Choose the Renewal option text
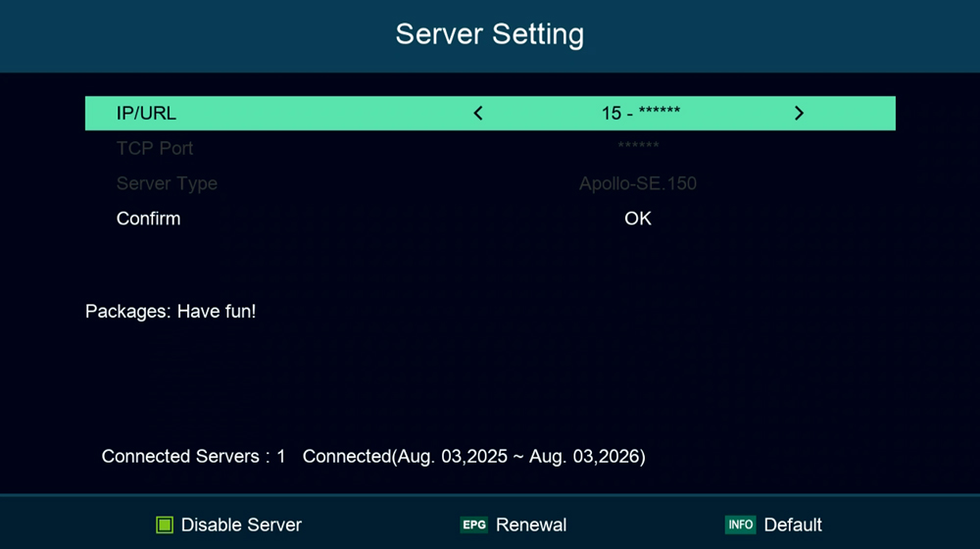 tap(531, 525)
